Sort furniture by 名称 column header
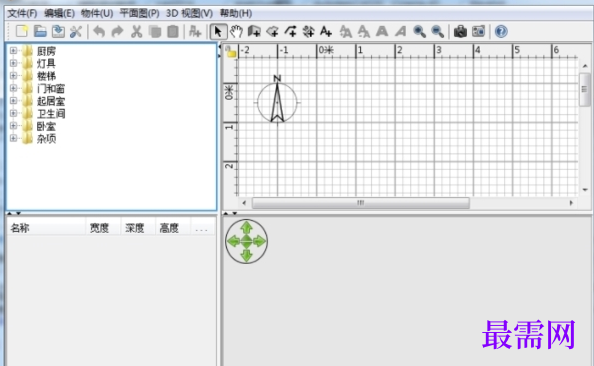This screenshot has height=366, width=594. [x=46, y=228]
